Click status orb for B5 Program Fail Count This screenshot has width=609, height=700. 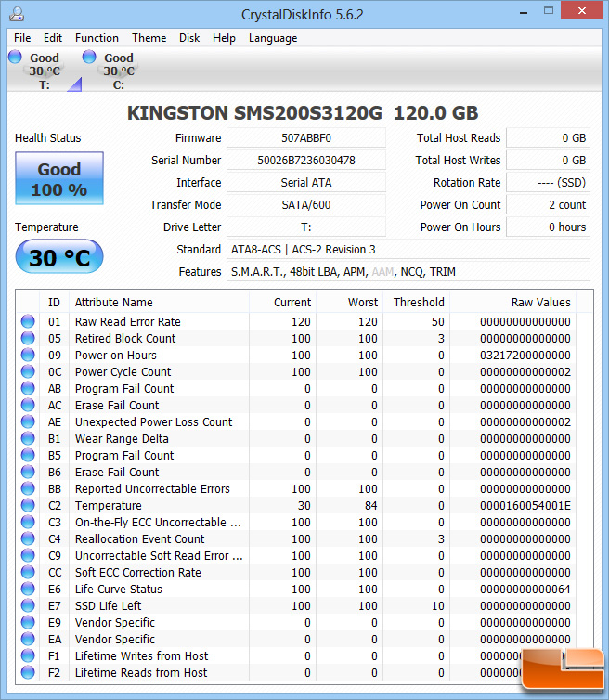(x=28, y=455)
